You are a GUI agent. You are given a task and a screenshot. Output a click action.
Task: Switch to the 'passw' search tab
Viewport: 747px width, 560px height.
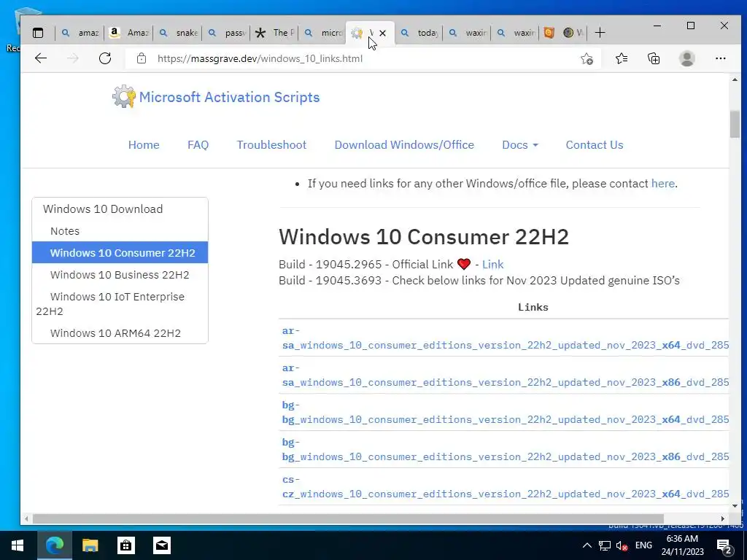[x=228, y=33]
